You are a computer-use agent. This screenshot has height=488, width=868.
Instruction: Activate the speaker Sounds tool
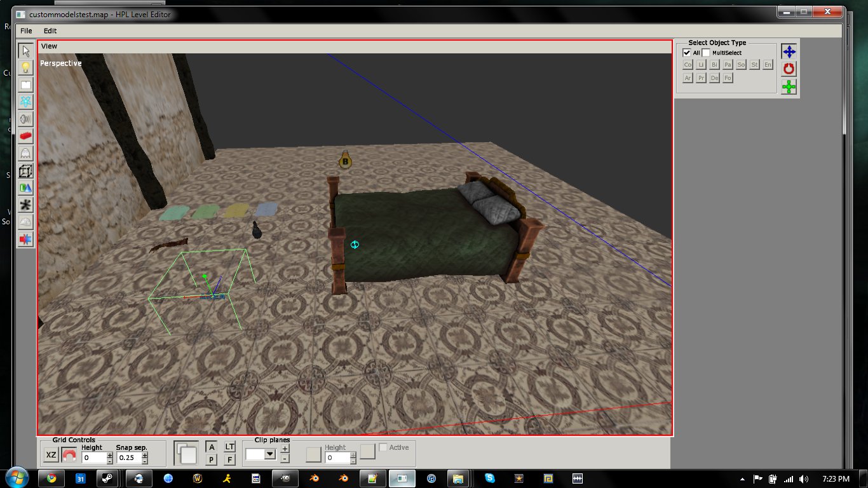(25, 119)
